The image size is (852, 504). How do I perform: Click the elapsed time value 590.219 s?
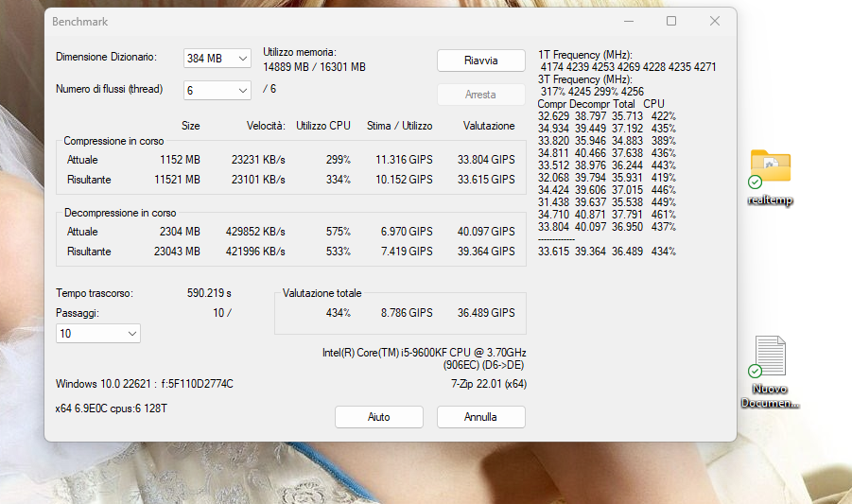[209, 293]
